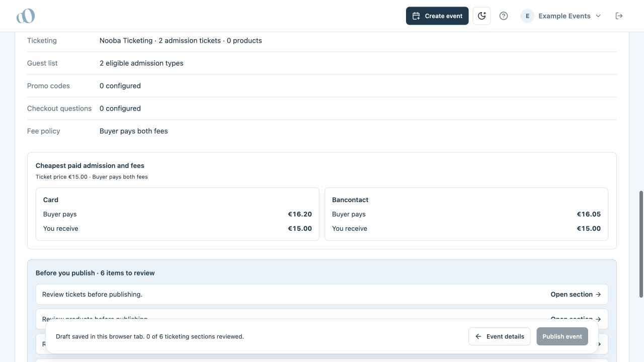Select the 'Buyer pays both fees' fee policy value
Image resolution: width=644 pixels, height=362 pixels.
(x=134, y=131)
